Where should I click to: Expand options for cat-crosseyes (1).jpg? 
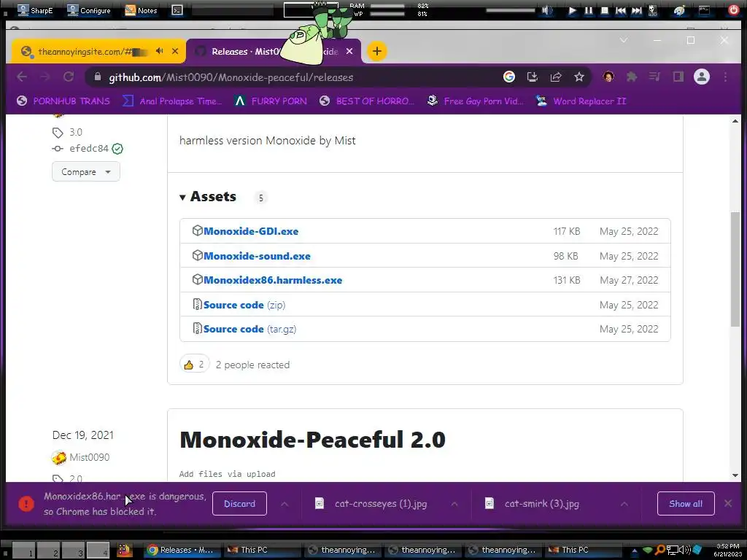pos(454,504)
